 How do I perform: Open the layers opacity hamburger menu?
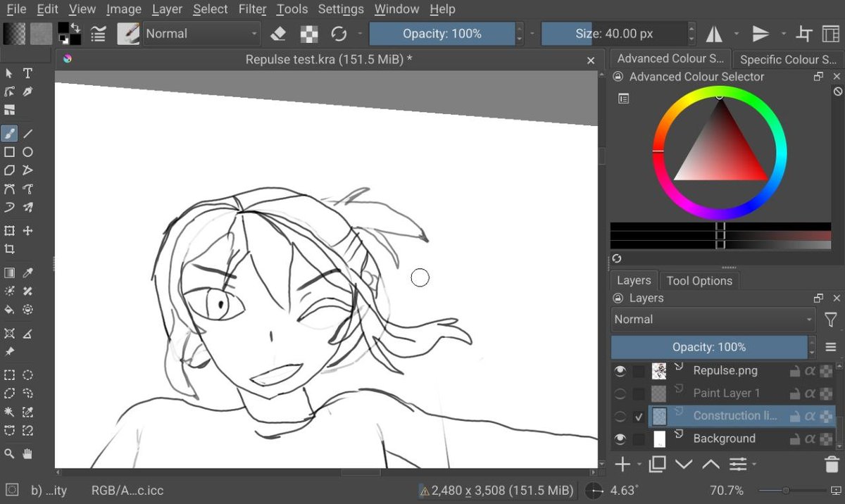pyautogui.click(x=831, y=347)
